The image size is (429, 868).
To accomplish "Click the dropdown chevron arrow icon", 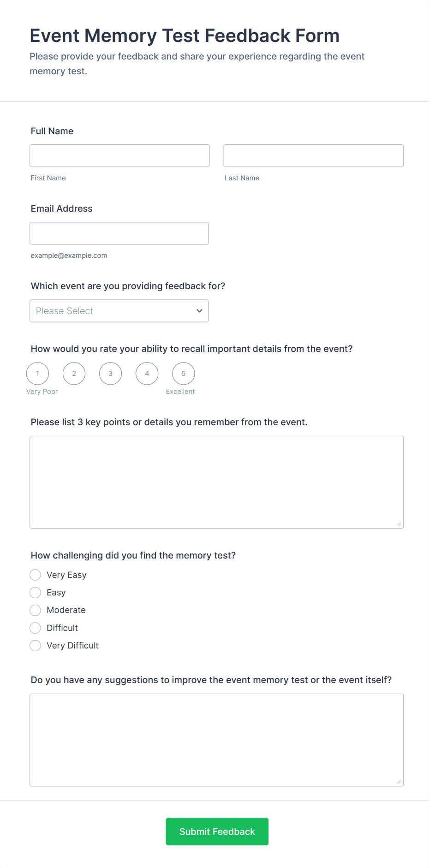I will pyautogui.click(x=199, y=311).
